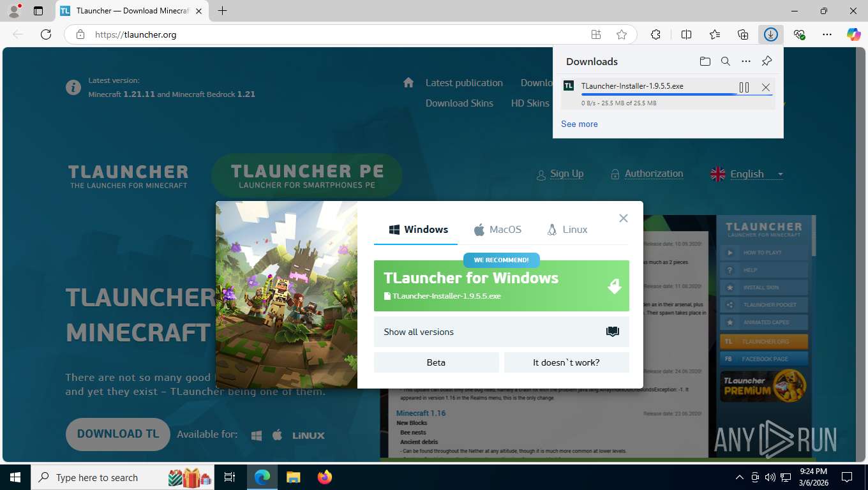Open Firefox from taskbar
The height and width of the screenshot is (490, 868).
(x=324, y=477)
